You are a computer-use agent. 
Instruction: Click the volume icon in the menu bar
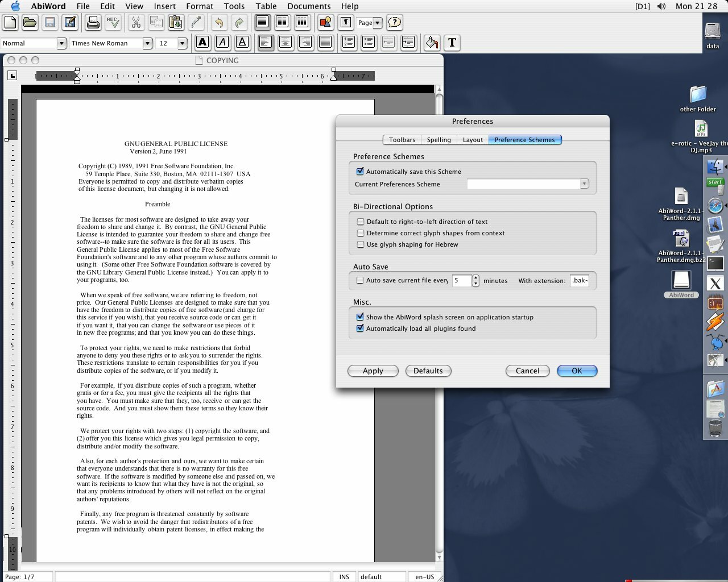tap(661, 6)
